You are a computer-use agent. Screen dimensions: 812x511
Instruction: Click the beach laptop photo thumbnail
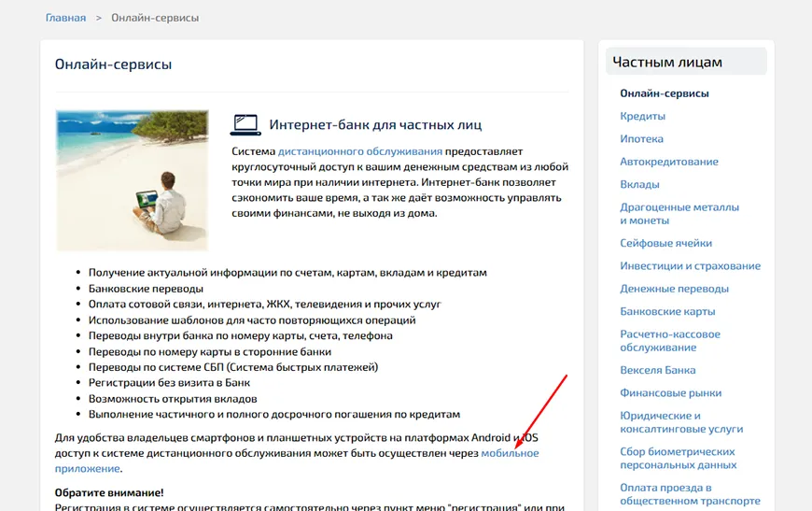[x=132, y=180]
